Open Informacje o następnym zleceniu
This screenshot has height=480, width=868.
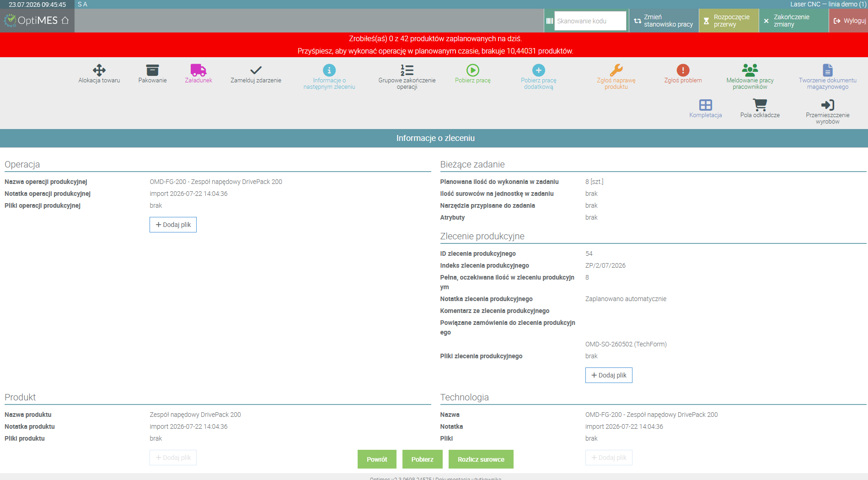pos(329,76)
